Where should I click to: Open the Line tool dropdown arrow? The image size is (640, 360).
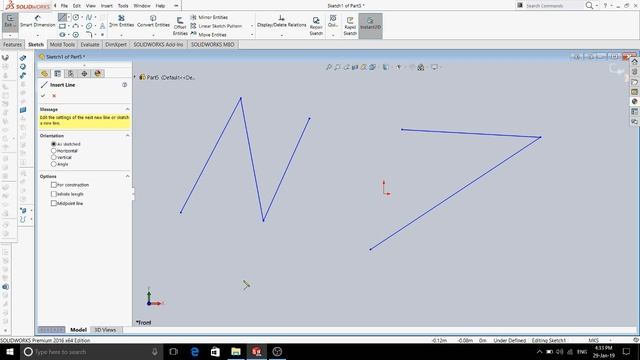[69, 17]
